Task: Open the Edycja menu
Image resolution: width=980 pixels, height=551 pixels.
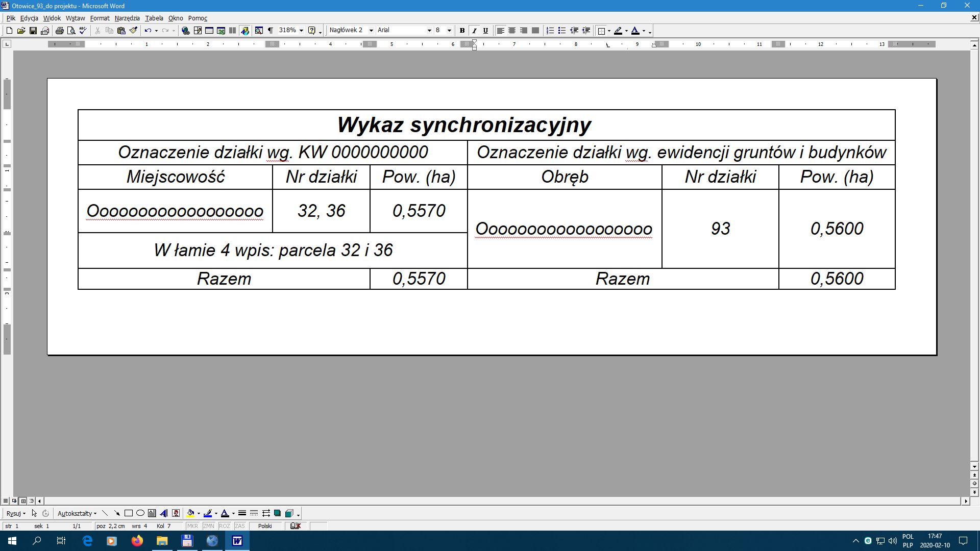Action: tap(29, 18)
